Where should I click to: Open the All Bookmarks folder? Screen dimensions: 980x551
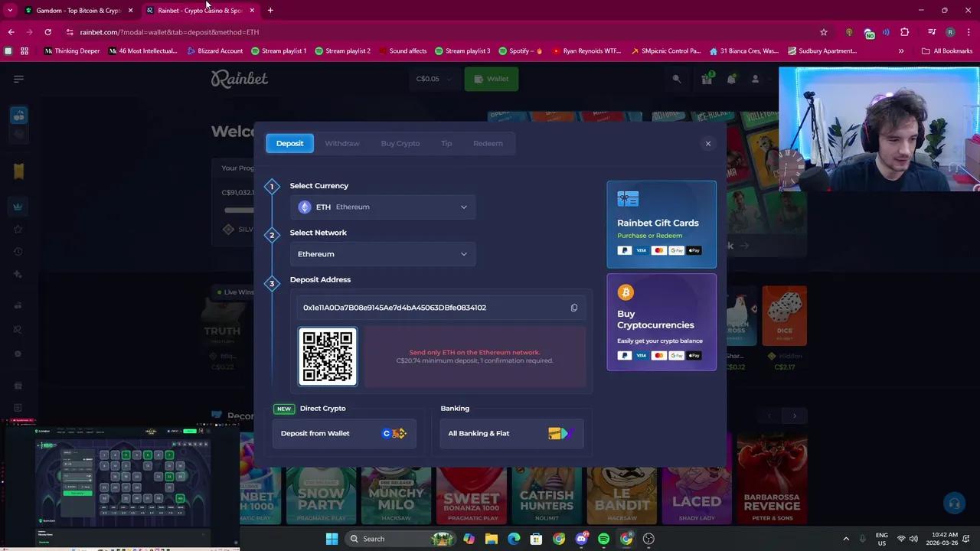(947, 51)
